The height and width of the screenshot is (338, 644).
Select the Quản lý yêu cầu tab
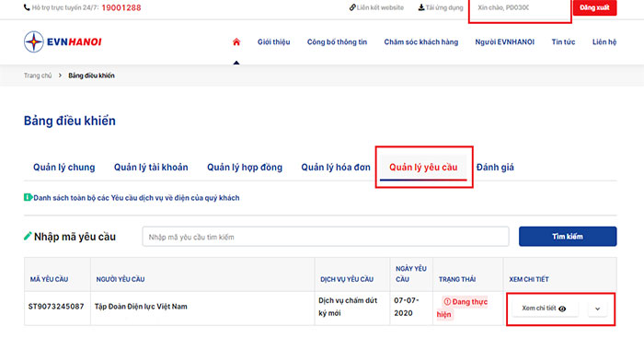pyautogui.click(x=423, y=167)
